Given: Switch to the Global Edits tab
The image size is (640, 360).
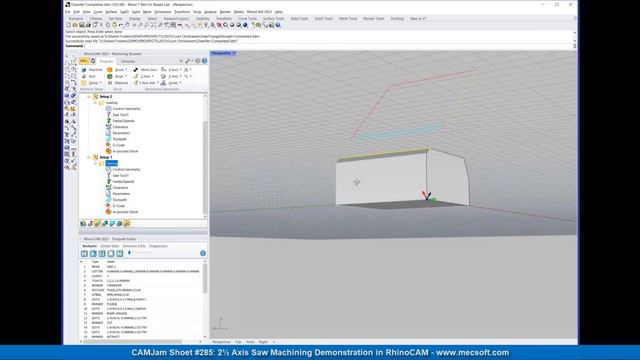Looking at the screenshot, I should 109,246.
